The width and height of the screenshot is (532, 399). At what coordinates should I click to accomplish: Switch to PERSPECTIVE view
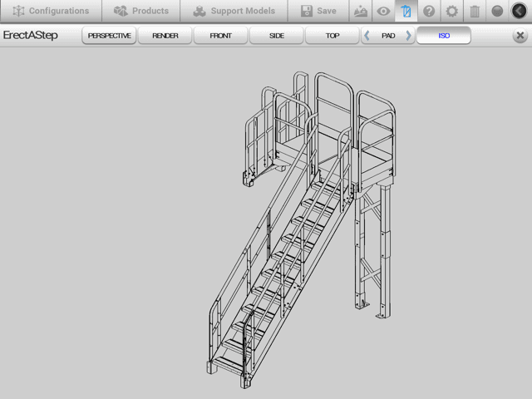pyautogui.click(x=109, y=36)
